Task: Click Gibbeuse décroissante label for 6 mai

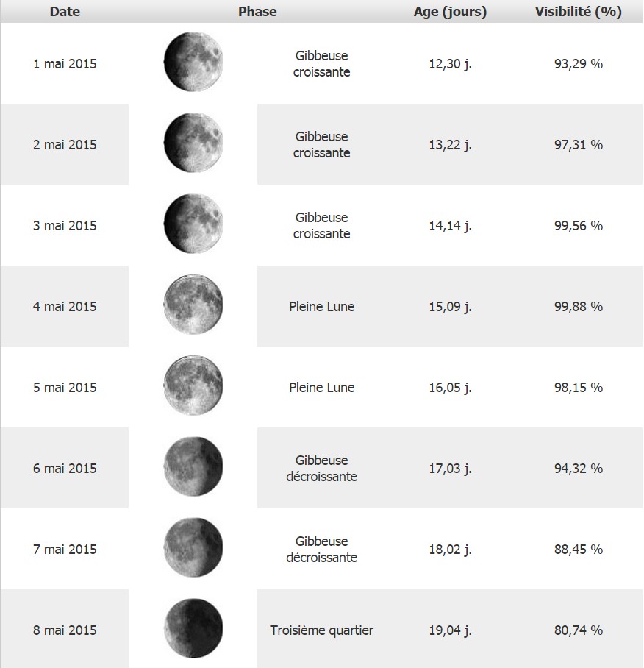Action: (x=321, y=468)
